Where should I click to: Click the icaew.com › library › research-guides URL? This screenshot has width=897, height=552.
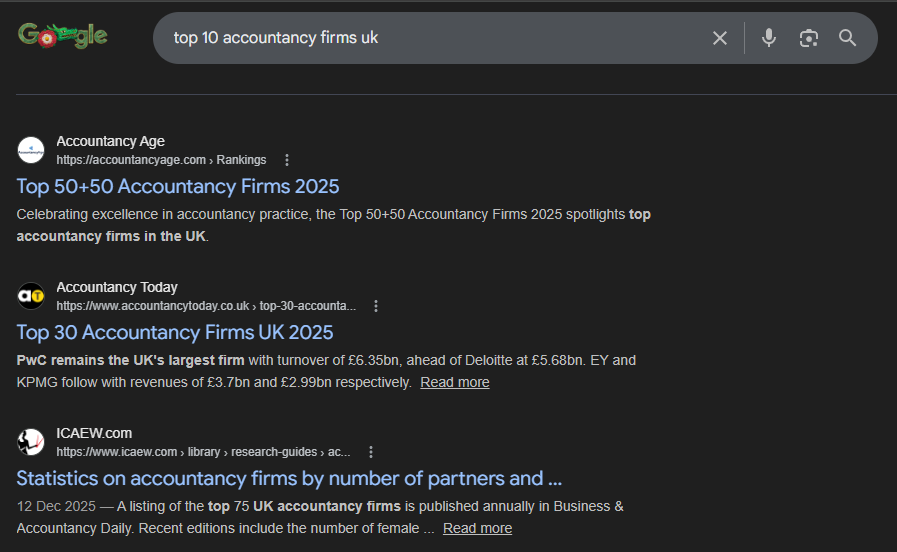203,452
